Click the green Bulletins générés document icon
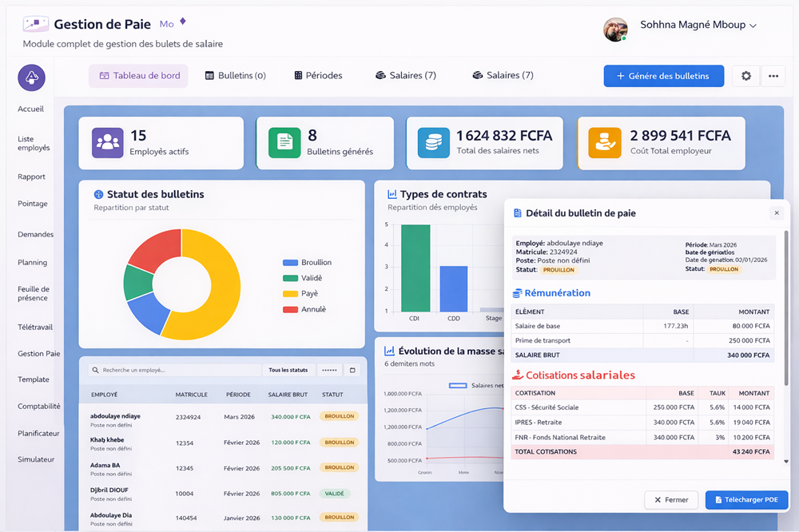Screen dimensions: 799x532 pyautogui.click(x=284, y=143)
